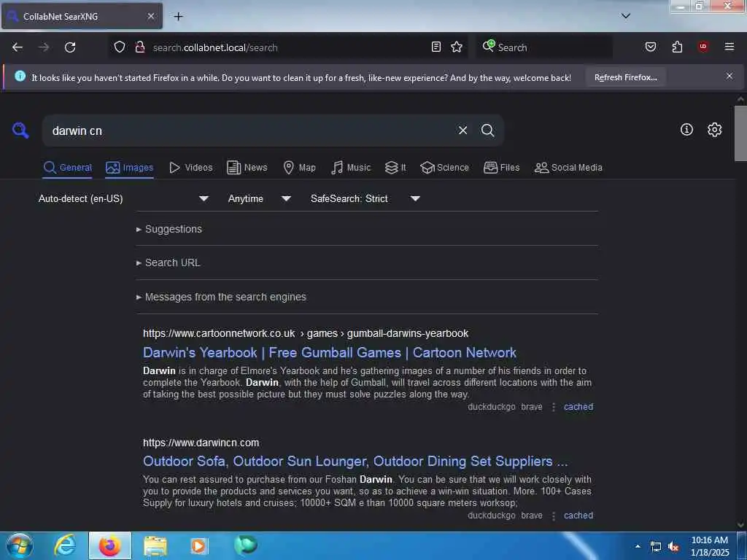Clear the search query with the X
The width and height of the screenshot is (747, 560).
[462, 131]
